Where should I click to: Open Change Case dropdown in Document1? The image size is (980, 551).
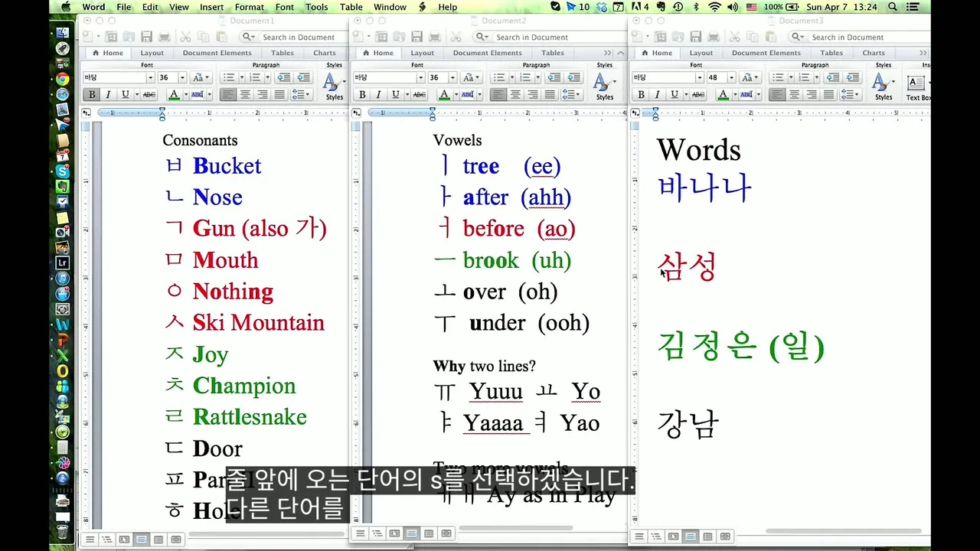201,77
